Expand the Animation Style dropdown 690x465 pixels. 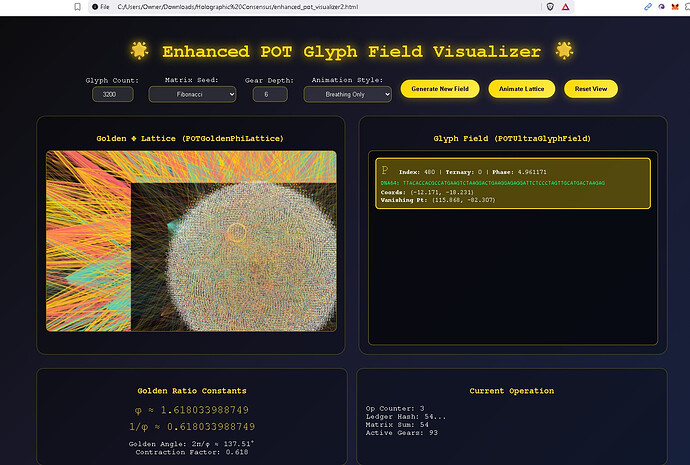[x=347, y=94]
